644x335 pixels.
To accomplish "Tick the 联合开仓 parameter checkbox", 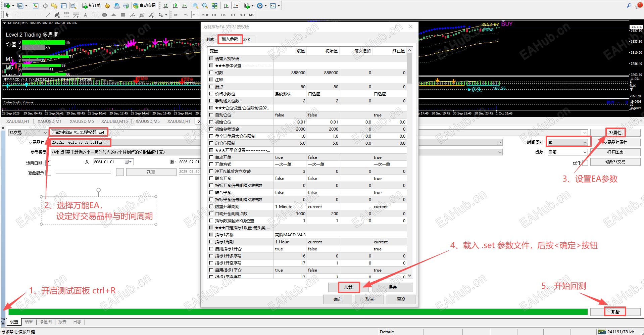I will (211, 178).
